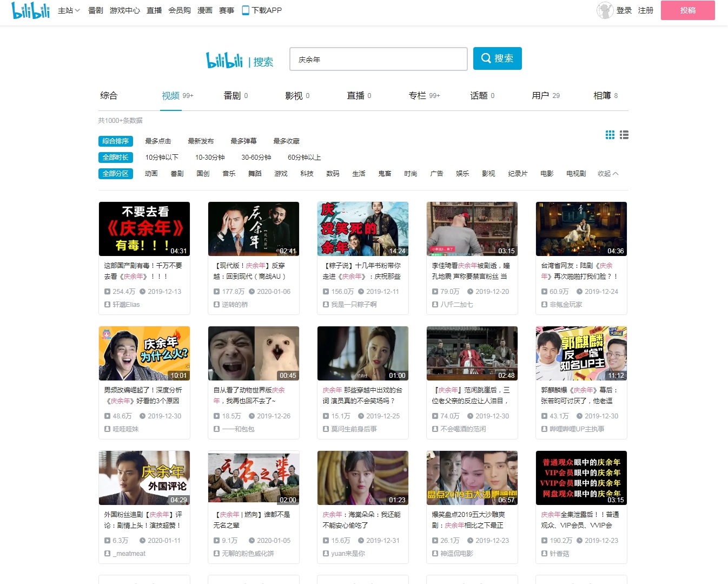This screenshot has width=728, height=584.
Task: Open the 14:24 粽子说 video thumbnail
Action: [363, 229]
